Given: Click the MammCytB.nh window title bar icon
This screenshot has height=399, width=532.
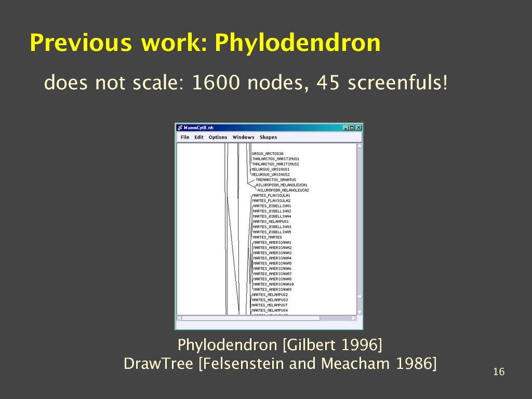Looking at the screenshot, I should point(180,128).
